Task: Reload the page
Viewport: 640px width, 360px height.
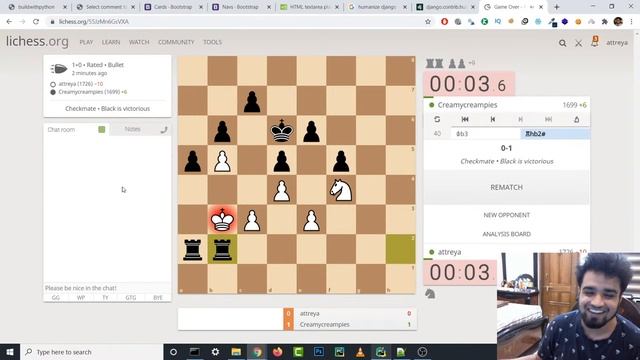Action: tap(36, 21)
